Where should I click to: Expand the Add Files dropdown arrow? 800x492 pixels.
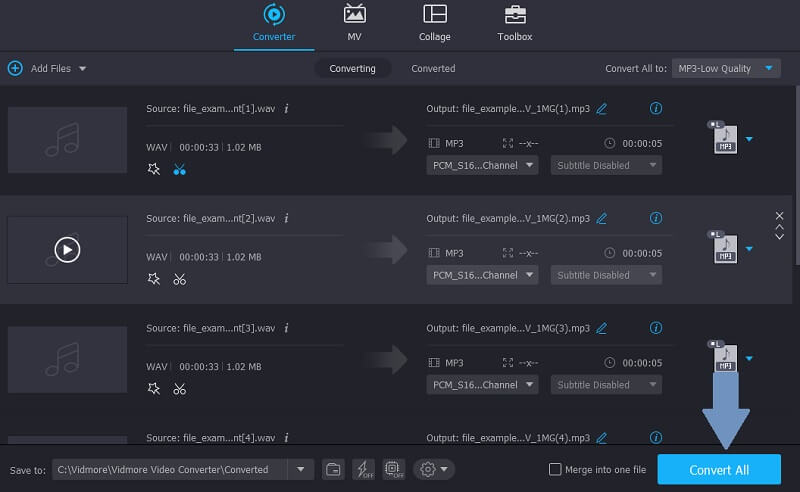pos(82,68)
